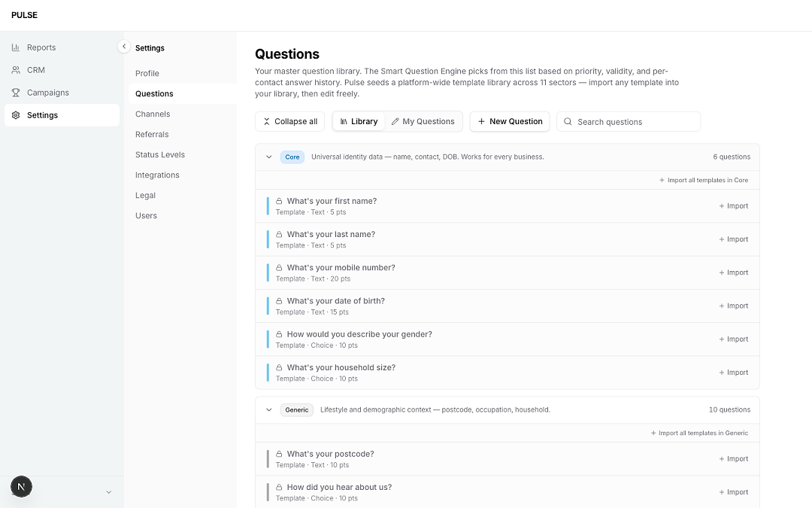812x508 pixels.
Task: Click the lock icon beside gender question
Action: (x=279, y=334)
